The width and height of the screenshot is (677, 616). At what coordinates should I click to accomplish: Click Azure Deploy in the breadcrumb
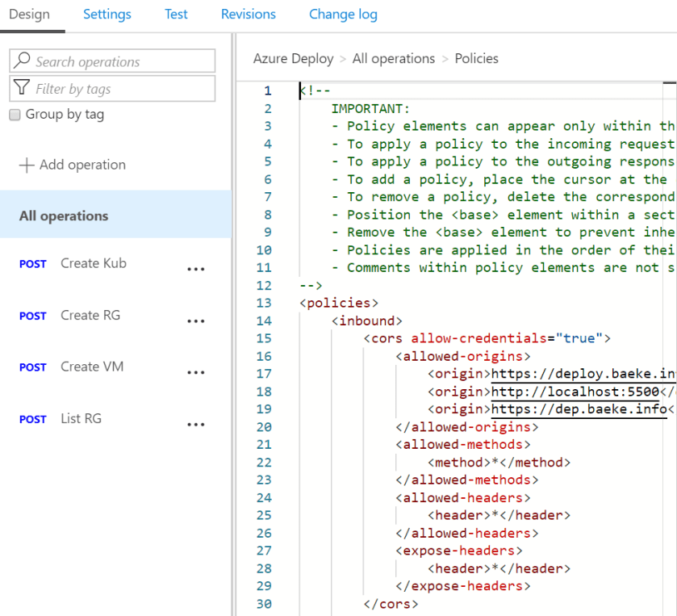(293, 58)
